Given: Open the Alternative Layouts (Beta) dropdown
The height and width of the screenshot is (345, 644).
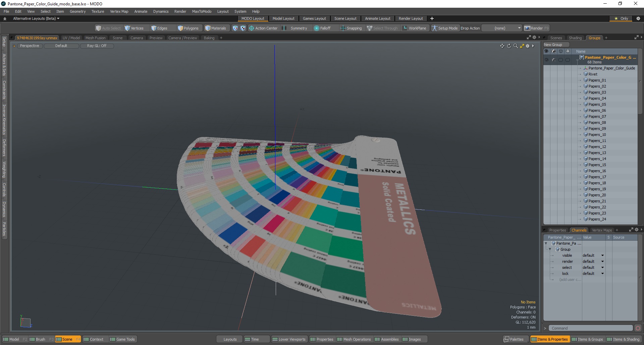Looking at the screenshot, I should click(36, 18).
